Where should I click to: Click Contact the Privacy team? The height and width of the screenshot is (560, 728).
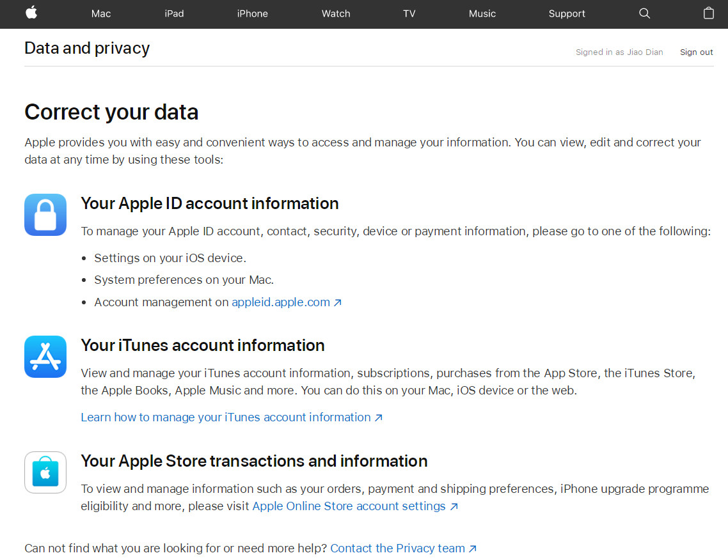(399, 548)
